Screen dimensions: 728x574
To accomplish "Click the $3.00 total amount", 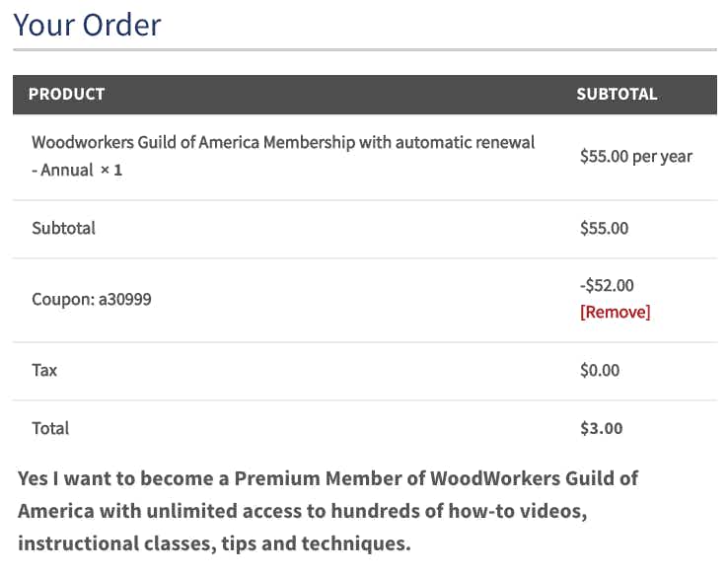I will pos(602,428).
